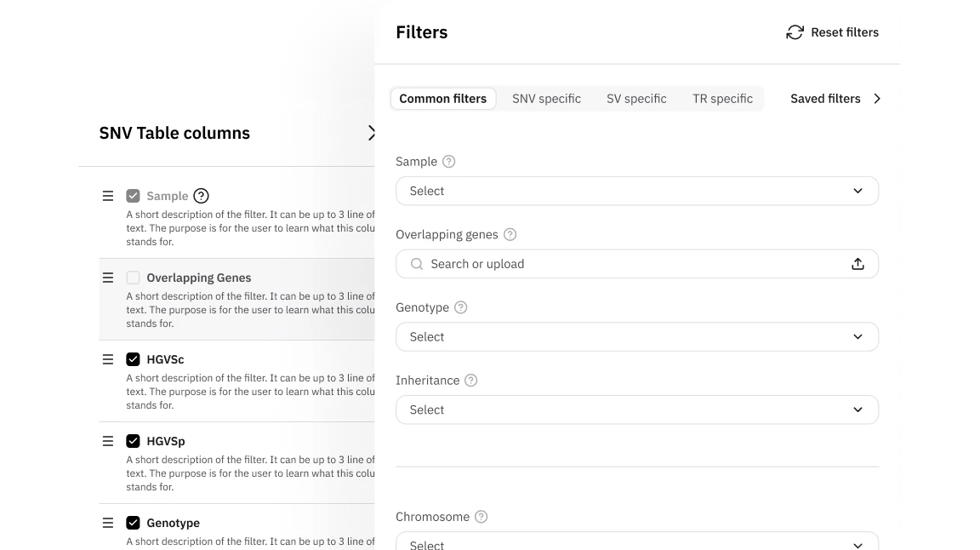Screen dimensions: 980x550
Task: Open help for Genotype filter
Action: [460, 307]
